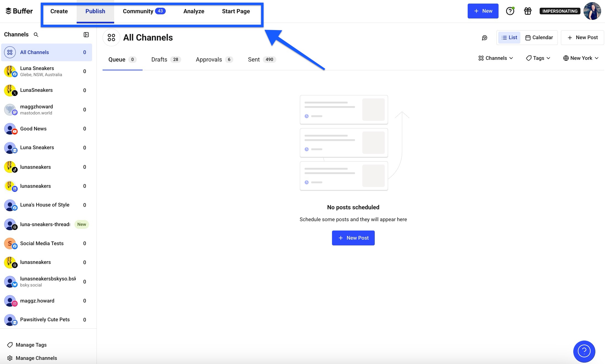Click the Manage Tags tag icon

pyautogui.click(x=10, y=345)
